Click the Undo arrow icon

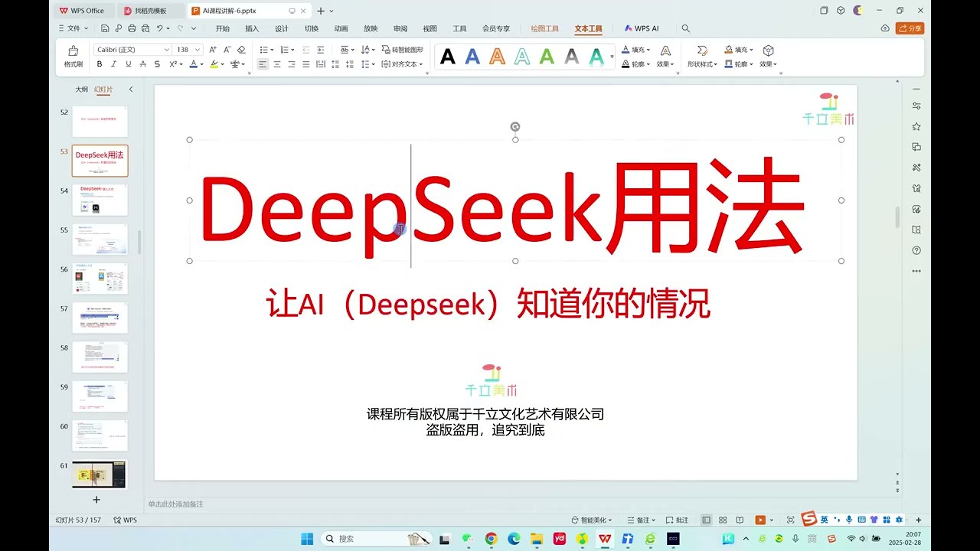coord(160,28)
